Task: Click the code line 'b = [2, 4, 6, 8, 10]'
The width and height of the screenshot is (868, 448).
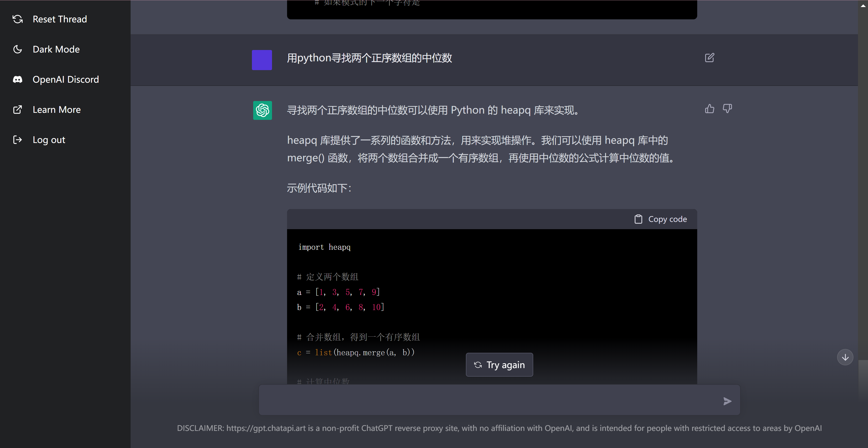Action: (x=340, y=307)
